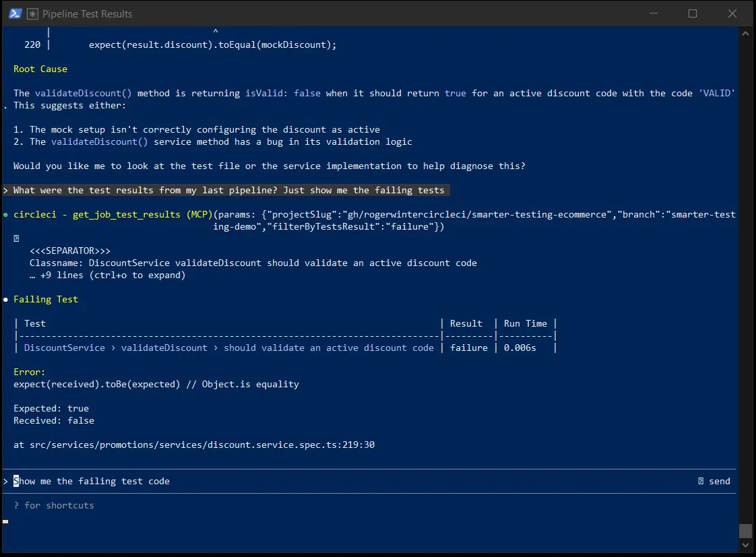Viewport: 756px width, 557px height.
Task: Click the asterisk tab icon beside Pipeline Test Results
Action: tap(32, 14)
